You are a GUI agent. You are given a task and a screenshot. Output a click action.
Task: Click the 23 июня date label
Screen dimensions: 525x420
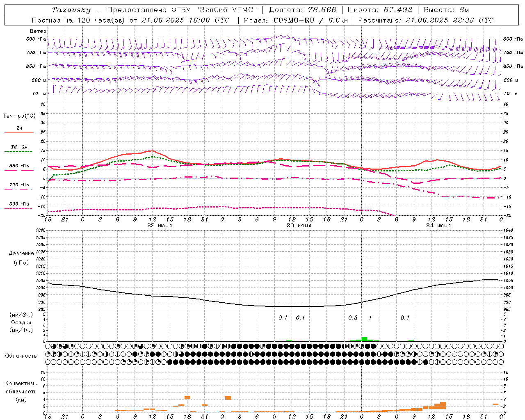299,226
